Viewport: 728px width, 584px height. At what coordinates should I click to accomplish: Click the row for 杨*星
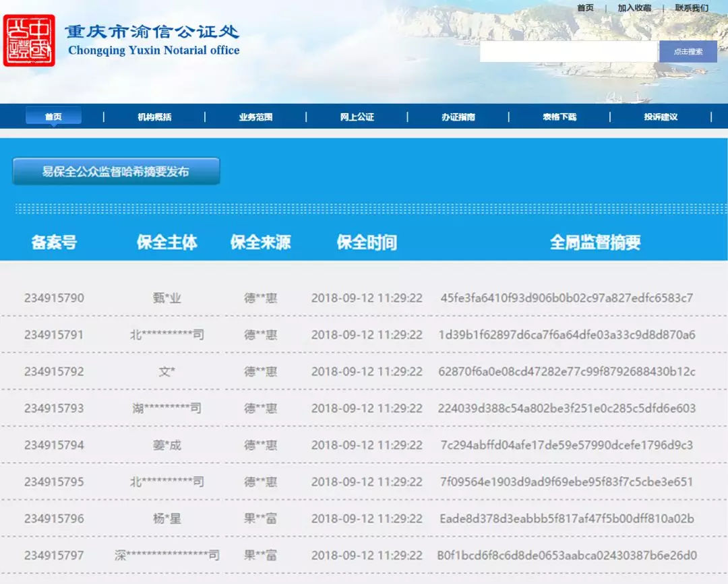click(166, 519)
